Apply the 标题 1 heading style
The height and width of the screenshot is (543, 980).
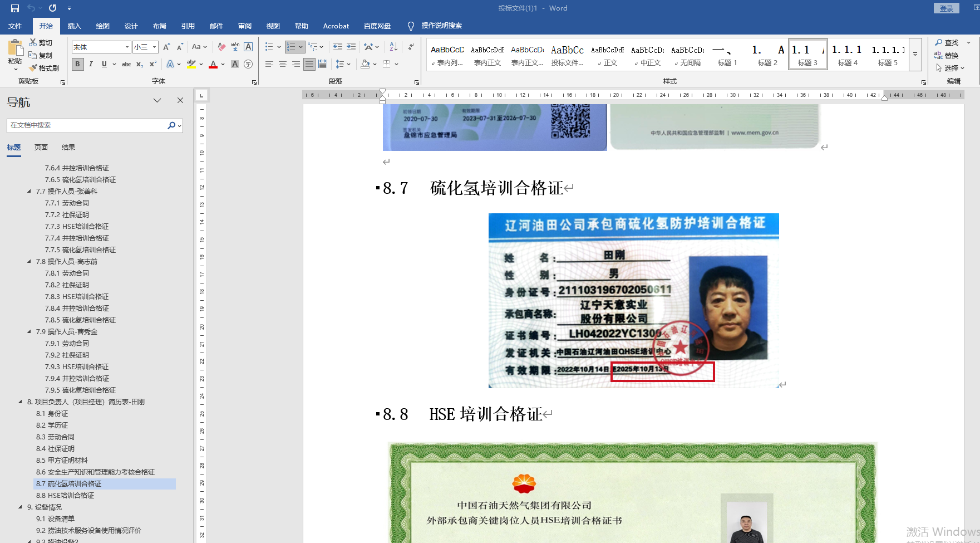point(727,55)
